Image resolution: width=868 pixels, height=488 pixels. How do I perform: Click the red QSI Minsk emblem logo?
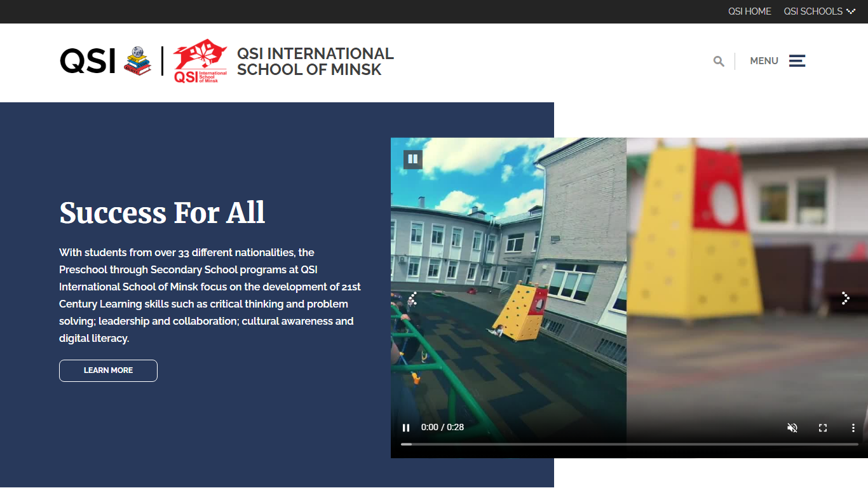coord(200,61)
